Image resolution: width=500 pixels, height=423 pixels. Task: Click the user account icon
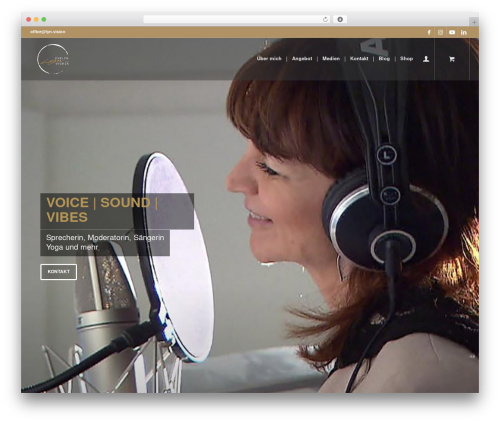pos(426,59)
